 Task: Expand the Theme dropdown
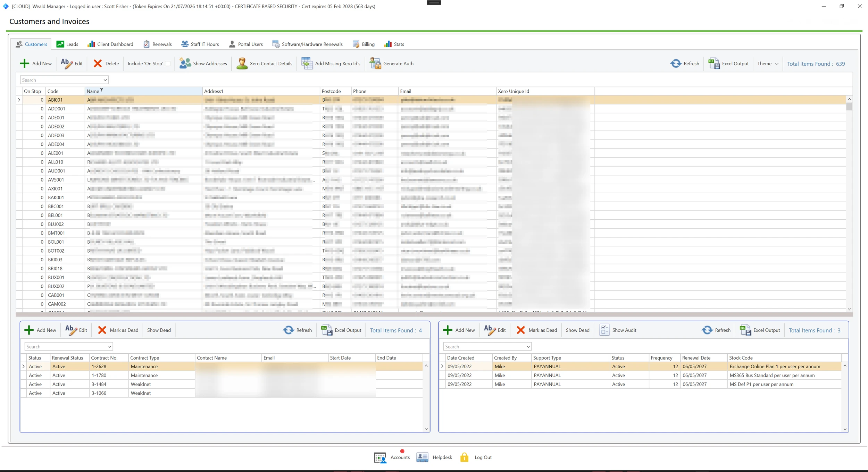(x=768, y=64)
